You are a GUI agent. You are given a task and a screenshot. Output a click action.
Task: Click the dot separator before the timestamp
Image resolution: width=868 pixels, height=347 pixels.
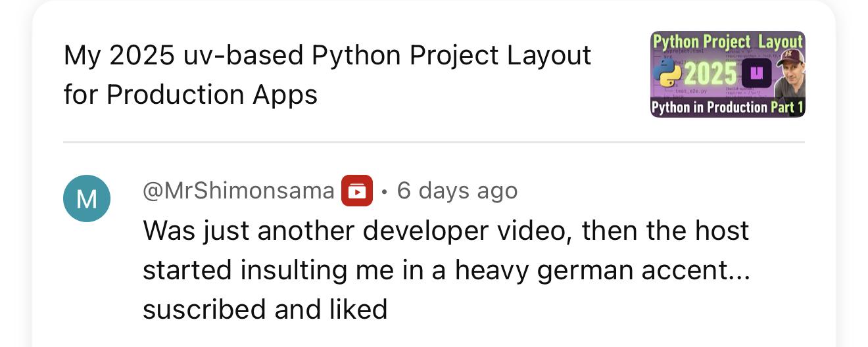point(385,191)
